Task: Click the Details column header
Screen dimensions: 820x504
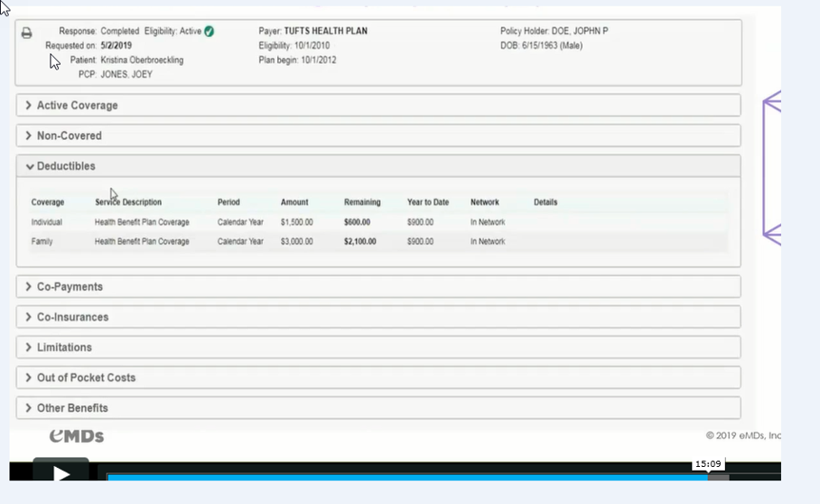Action: click(545, 202)
